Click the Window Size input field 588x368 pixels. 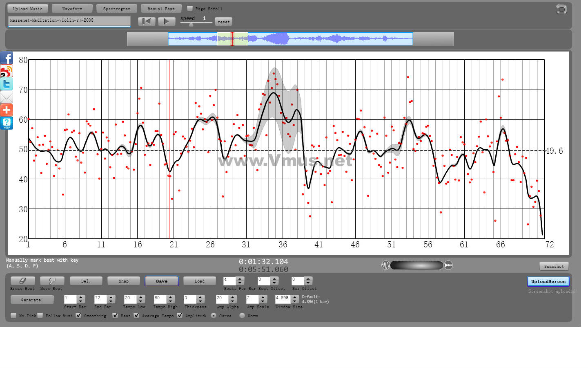(283, 299)
